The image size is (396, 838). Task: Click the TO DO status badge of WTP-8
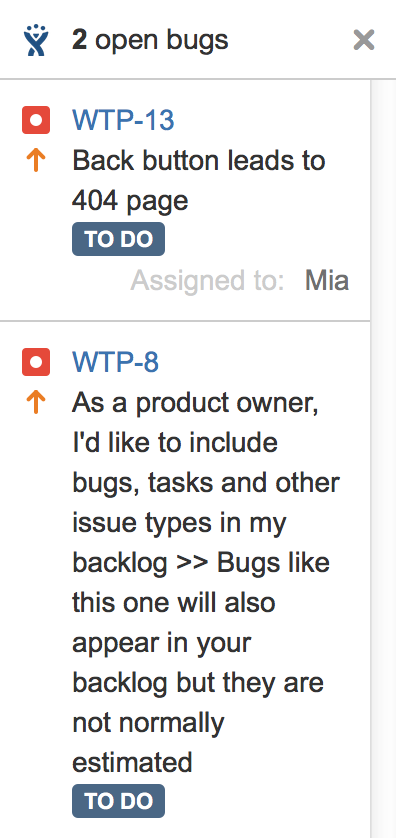point(119,801)
